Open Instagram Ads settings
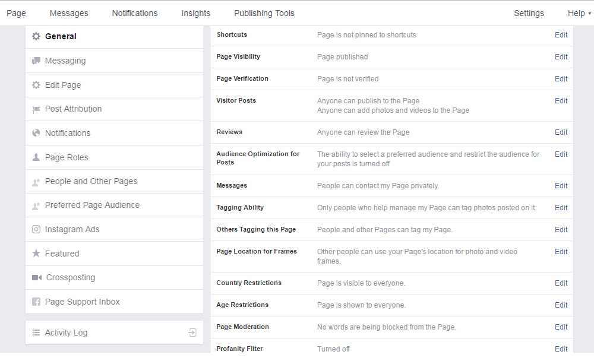Image resolution: width=594 pixels, height=364 pixels. [x=115, y=229]
